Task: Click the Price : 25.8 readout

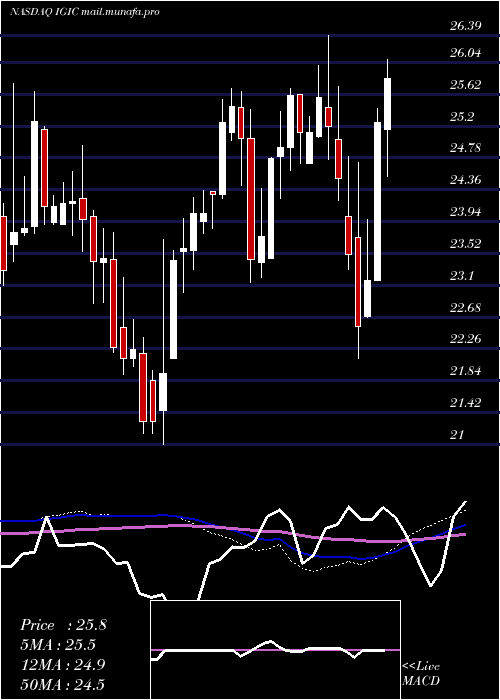Action: click(x=63, y=625)
